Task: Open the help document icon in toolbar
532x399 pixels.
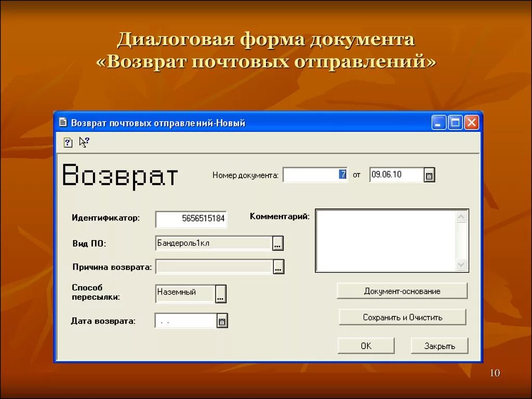Action: (68, 142)
